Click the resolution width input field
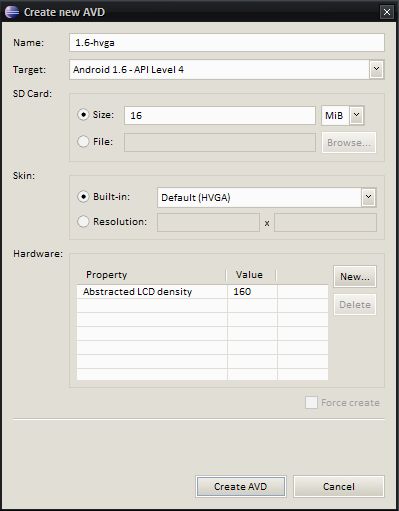Screen dimensions: 399x511 tap(208, 223)
